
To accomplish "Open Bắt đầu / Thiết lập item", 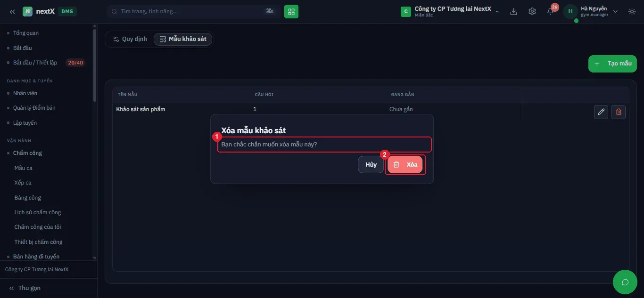I will (35, 63).
